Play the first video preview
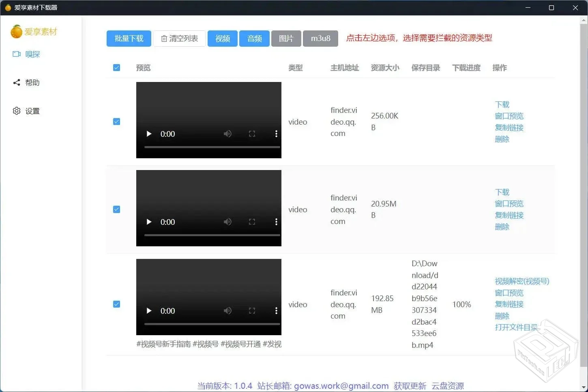Viewport: 588px width, 392px height. [148, 134]
